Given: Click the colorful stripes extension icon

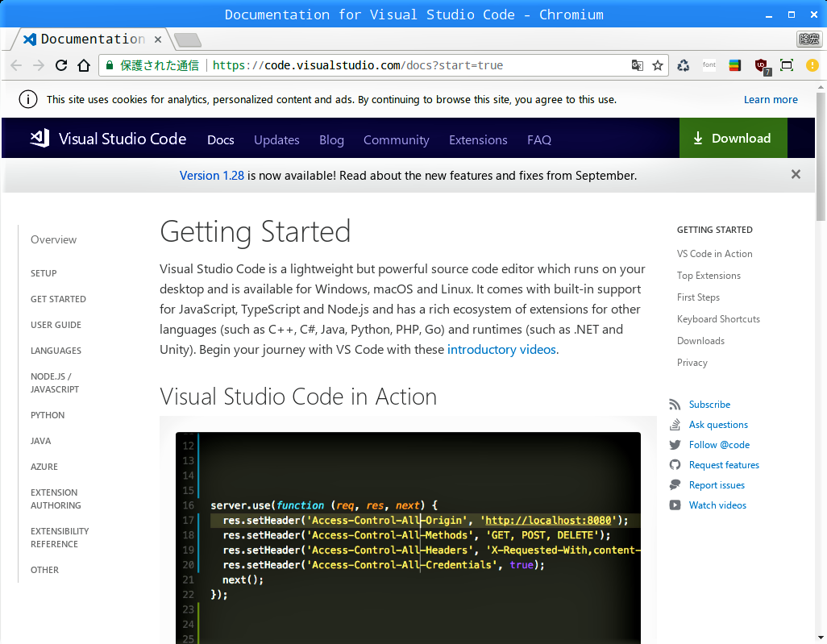Looking at the screenshot, I should click(x=734, y=65).
